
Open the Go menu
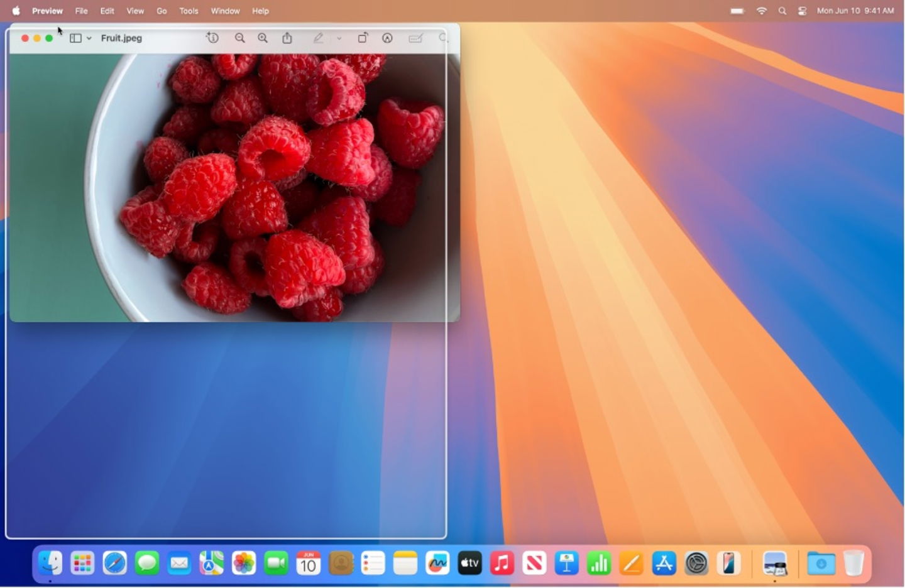162,11
